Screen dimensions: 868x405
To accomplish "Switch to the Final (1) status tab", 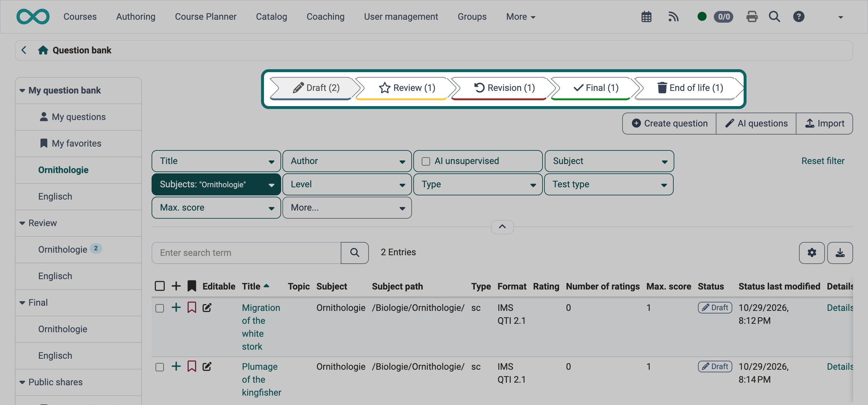I will click(595, 88).
